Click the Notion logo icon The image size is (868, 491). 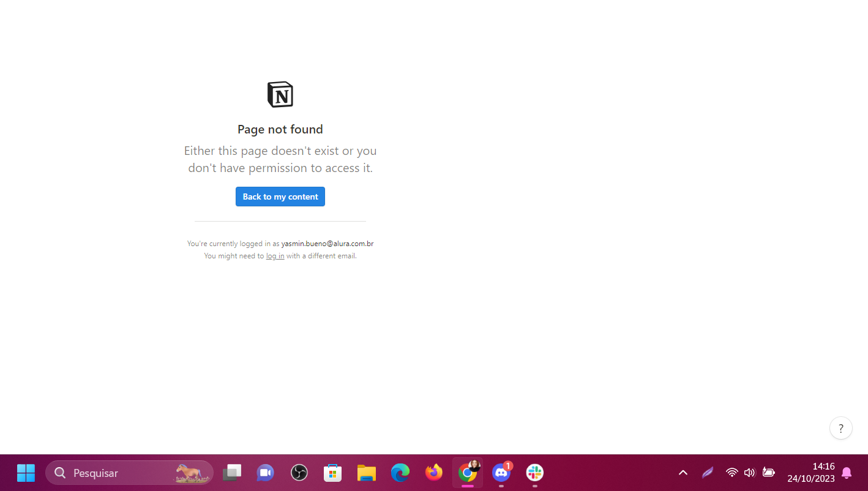[x=280, y=94]
